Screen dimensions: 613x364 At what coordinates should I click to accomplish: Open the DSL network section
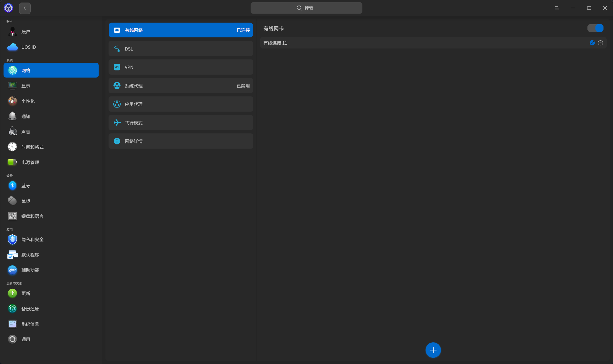pos(181,48)
